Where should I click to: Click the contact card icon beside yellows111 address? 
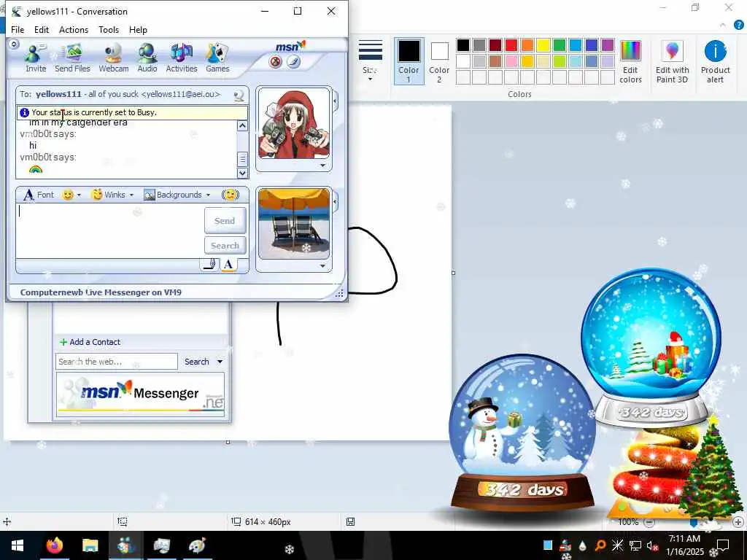(x=239, y=96)
